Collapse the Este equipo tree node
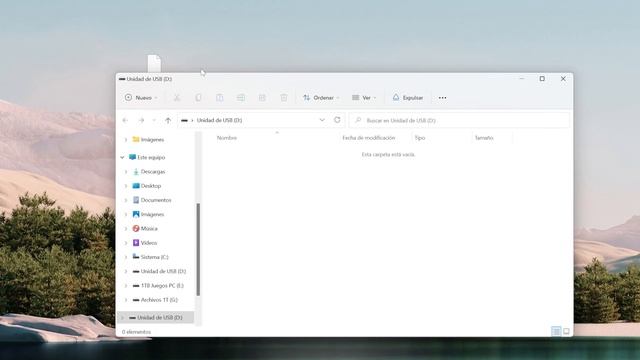The image size is (640, 360). coord(122,157)
